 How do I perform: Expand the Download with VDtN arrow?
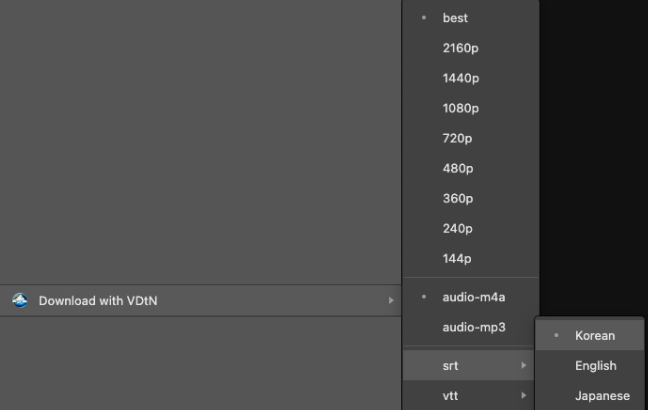[391, 301]
